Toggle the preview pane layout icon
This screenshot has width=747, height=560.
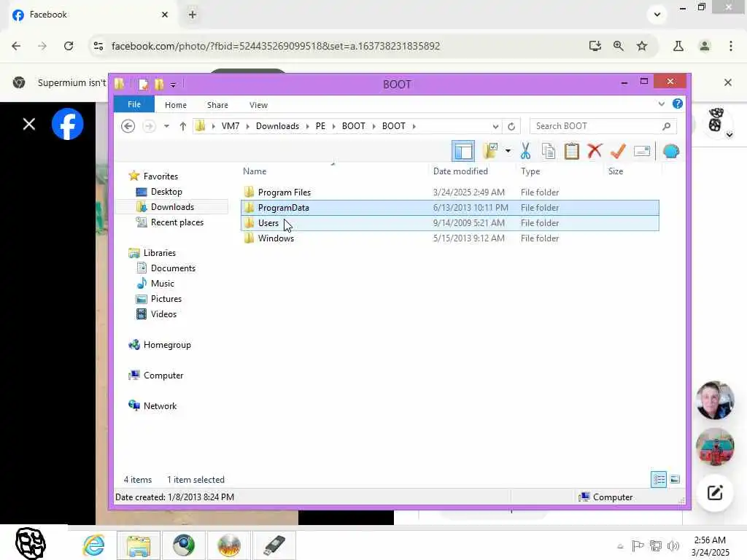click(x=463, y=152)
